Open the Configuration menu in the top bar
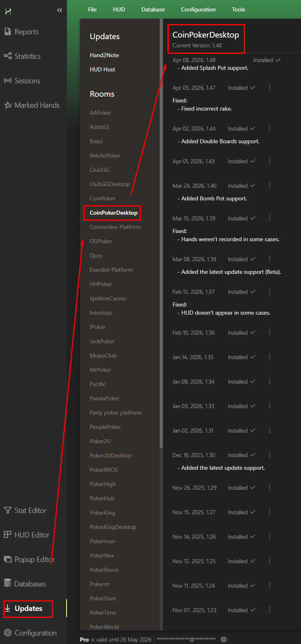Image resolution: width=301 pixels, height=644 pixels. 198,9
